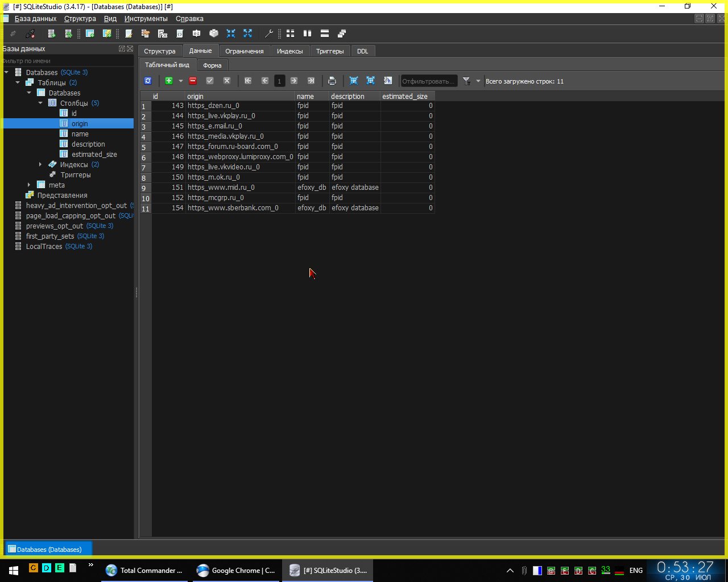The width and height of the screenshot is (728, 582).
Task: Expand the meta table node
Action: (x=29, y=185)
